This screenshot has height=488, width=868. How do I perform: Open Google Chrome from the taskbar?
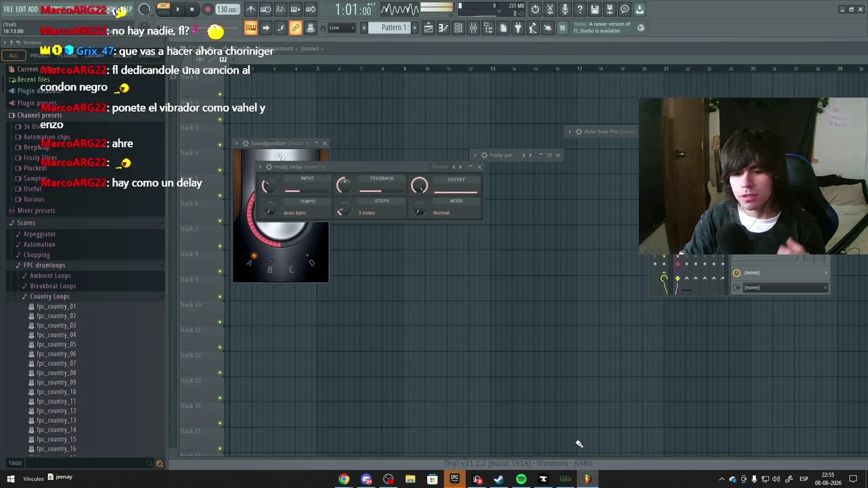pos(344,479)
